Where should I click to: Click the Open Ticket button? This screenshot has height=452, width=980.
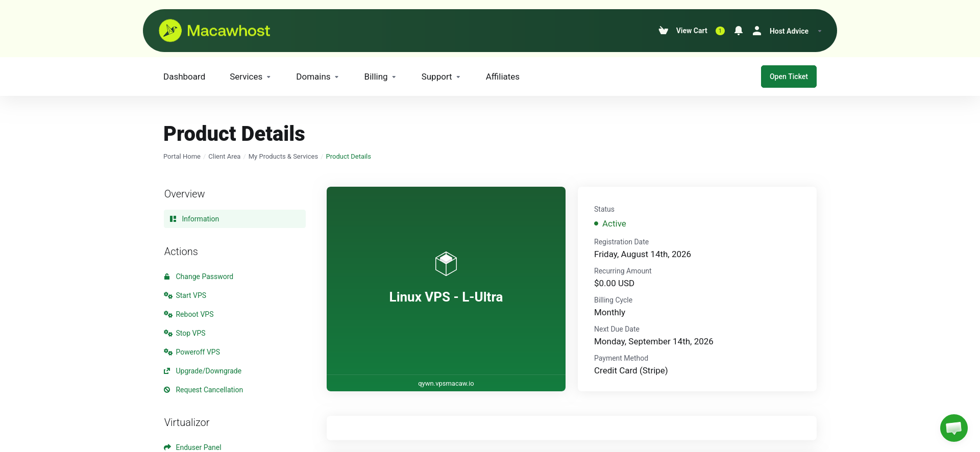pos(789,77)
